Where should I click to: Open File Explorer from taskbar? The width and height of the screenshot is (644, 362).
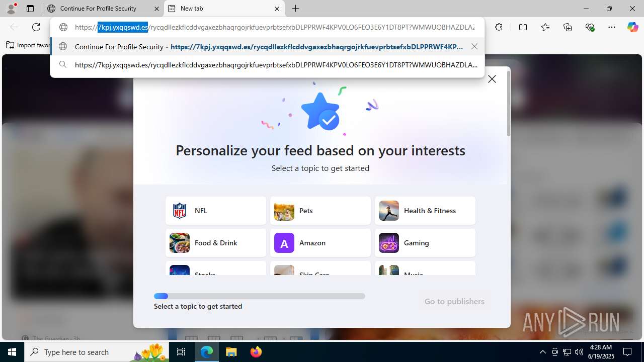pos(231,352)
